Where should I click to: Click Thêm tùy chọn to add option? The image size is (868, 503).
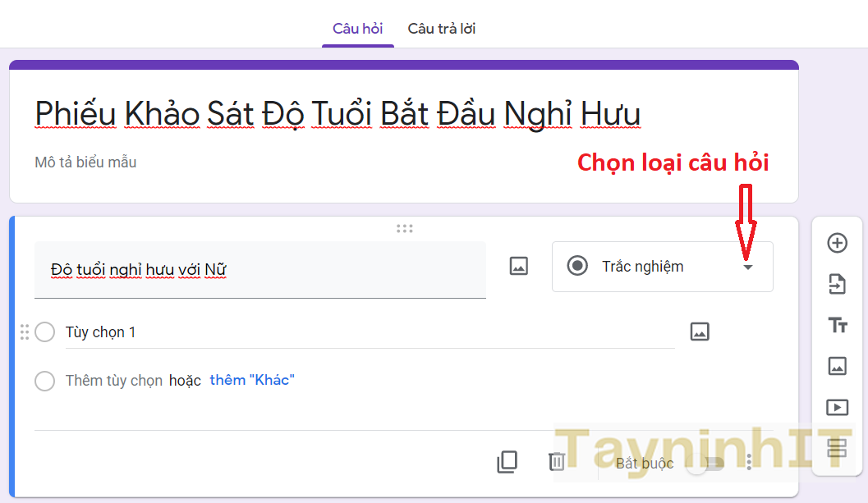coord(114,381)
